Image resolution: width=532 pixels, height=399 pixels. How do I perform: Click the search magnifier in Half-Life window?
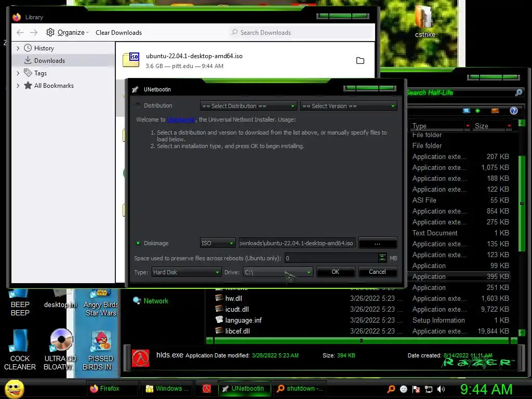(x=518, y=92)
